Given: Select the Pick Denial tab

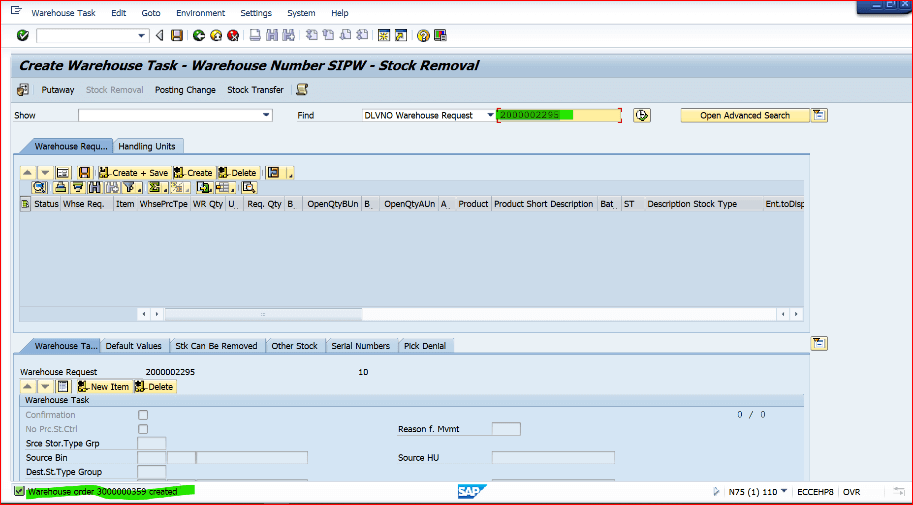Looking at the screenshot, I should click(x=425, y=345).
